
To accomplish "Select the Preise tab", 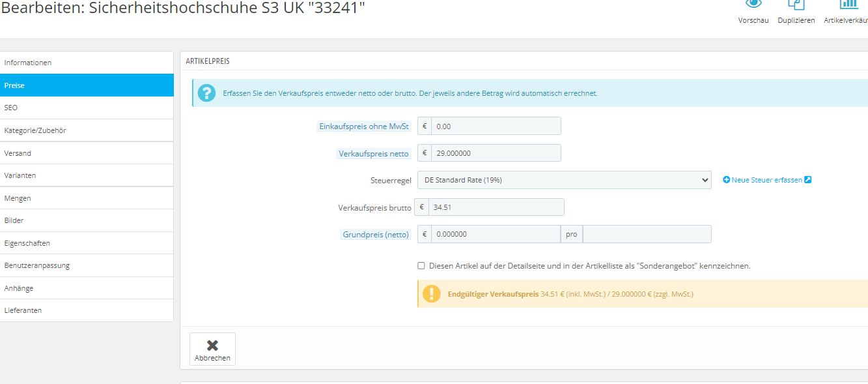I will click(87, 85).
